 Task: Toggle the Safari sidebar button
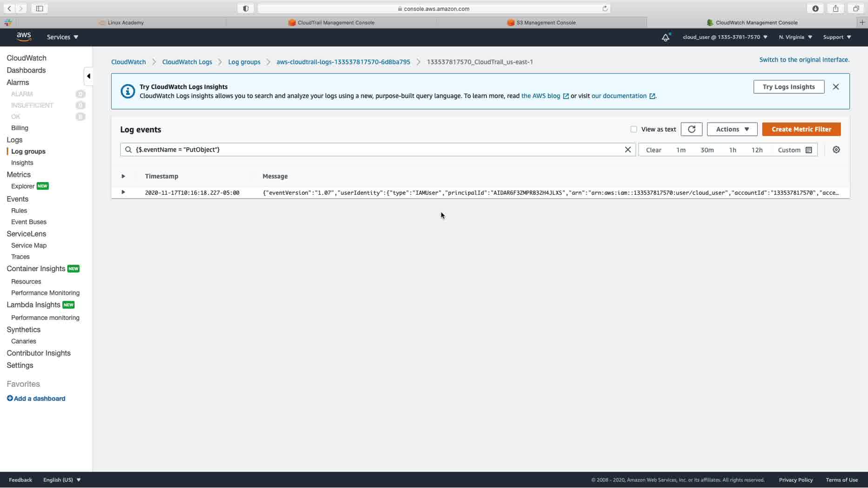click(x=40, y=8)
